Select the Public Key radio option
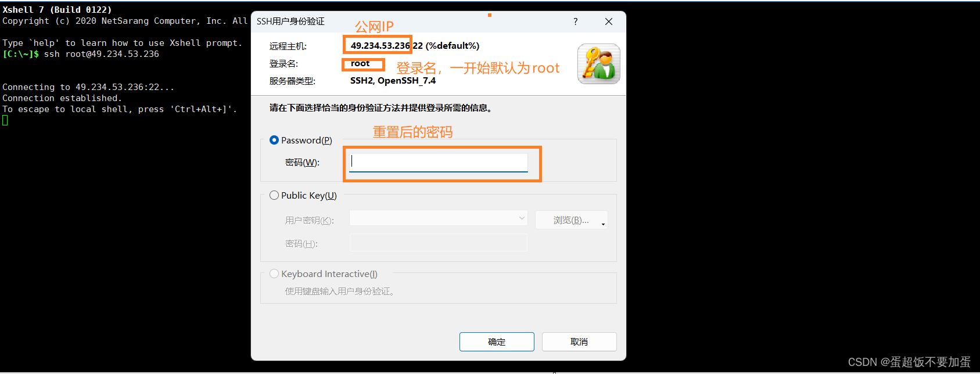This screenshot has height=374, width=980. coord(274,195)
